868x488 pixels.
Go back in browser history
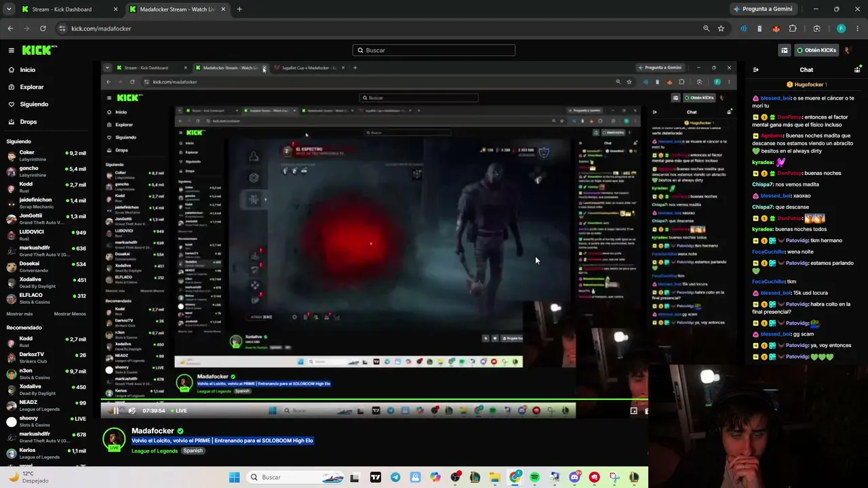10,28
